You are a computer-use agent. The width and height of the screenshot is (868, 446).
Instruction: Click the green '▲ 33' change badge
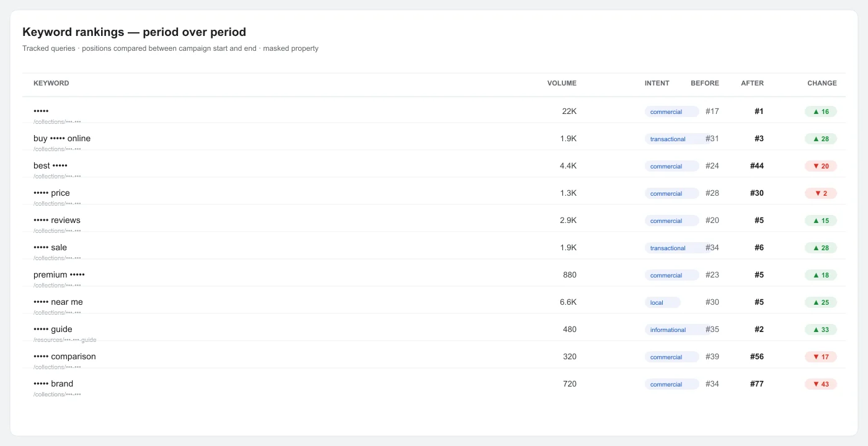(x=821, y=330)
